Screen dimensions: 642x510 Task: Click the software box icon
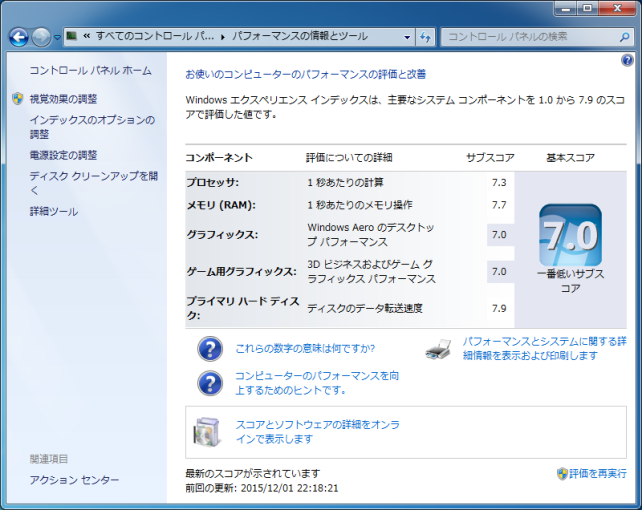(207, 432)
